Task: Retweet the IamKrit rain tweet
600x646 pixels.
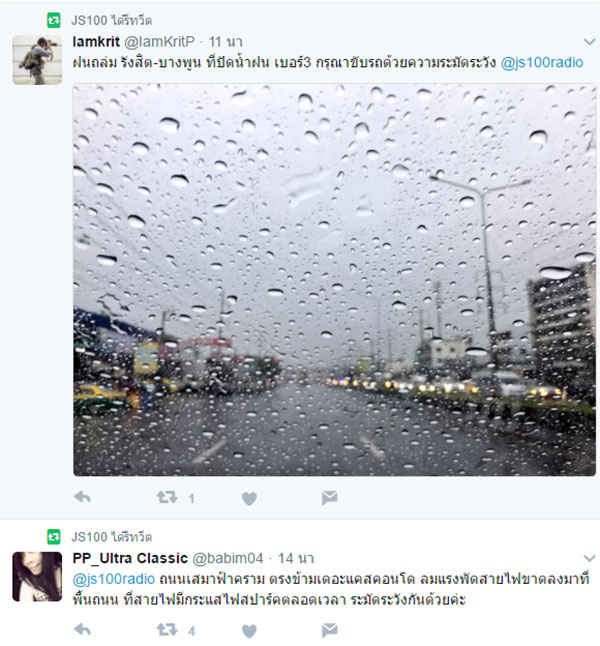Action: coord(167,497)
